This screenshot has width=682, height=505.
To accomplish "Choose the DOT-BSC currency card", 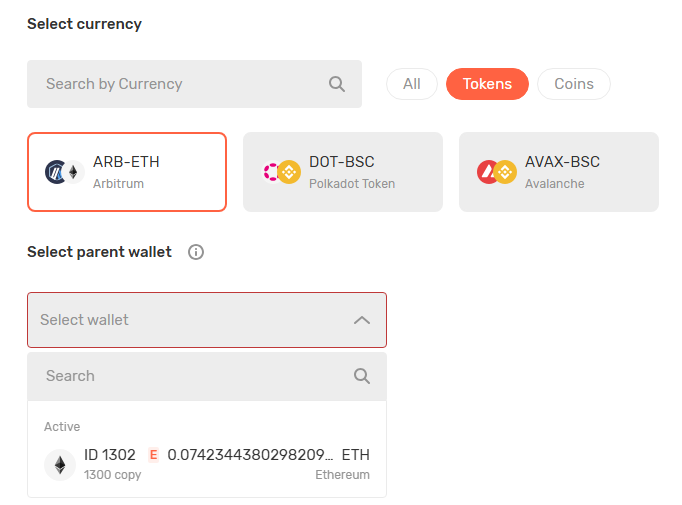I will pos(343,172).
